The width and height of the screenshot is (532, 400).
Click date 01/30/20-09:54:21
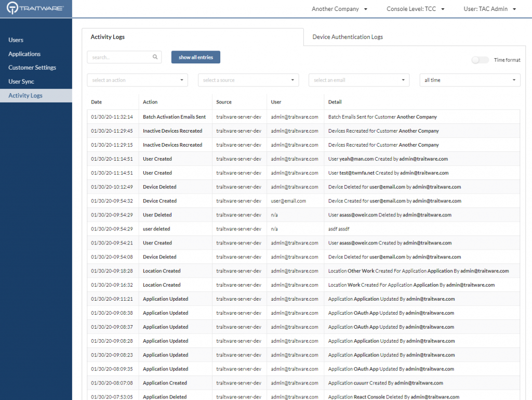tap(112, 243)
